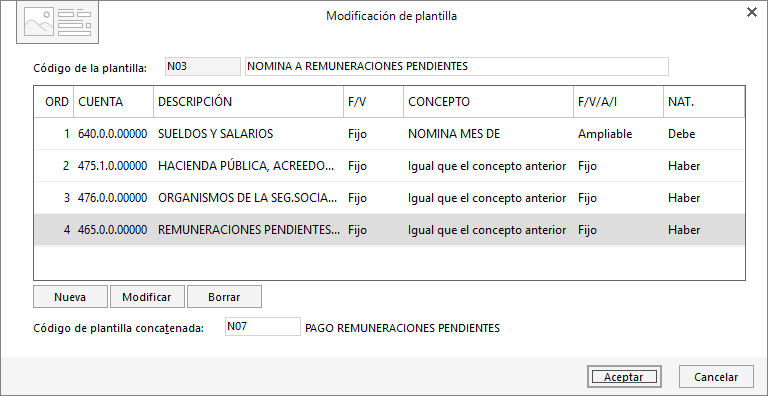Click the ORD column header
This screenshot has width=768, height=396.
tap(53, 102)
